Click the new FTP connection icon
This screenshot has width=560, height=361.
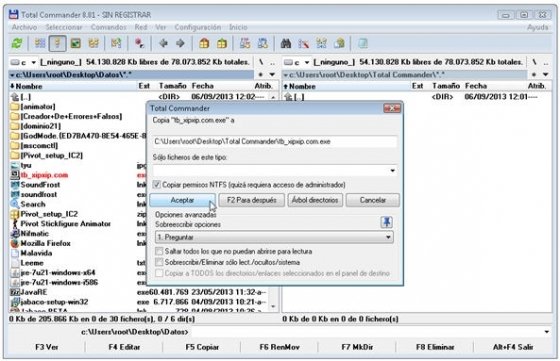click(262, 43)
